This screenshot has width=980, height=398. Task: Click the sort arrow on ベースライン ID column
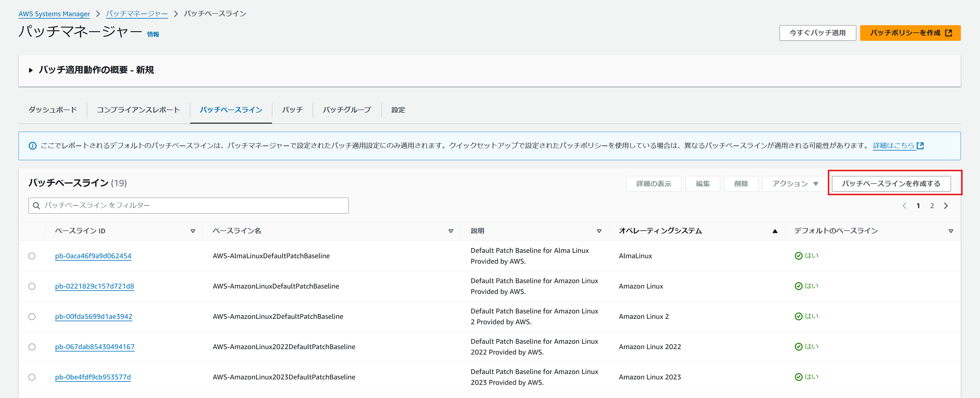(x=193, y=231)
